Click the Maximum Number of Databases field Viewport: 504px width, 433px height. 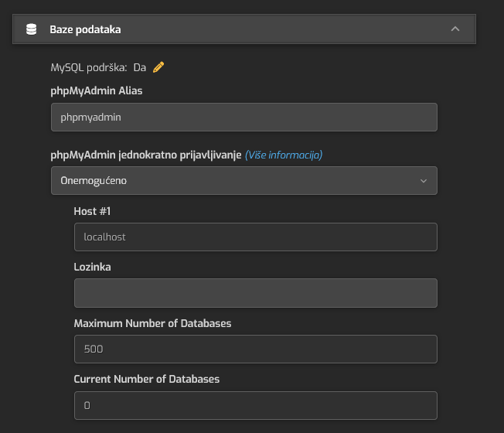[256, 349]
